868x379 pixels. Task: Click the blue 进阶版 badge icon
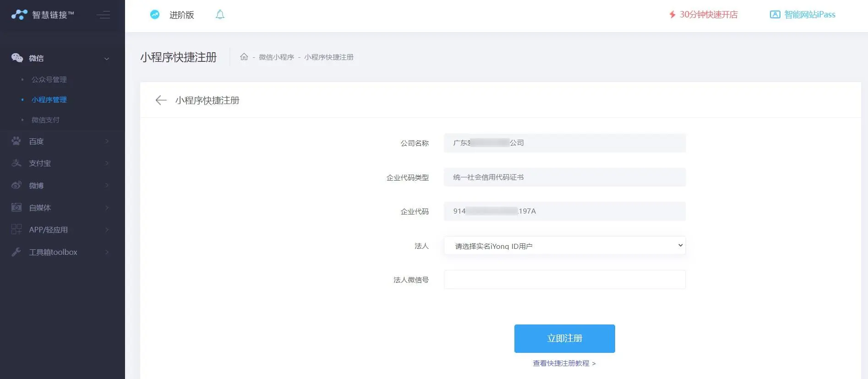[x=155, y=15]
